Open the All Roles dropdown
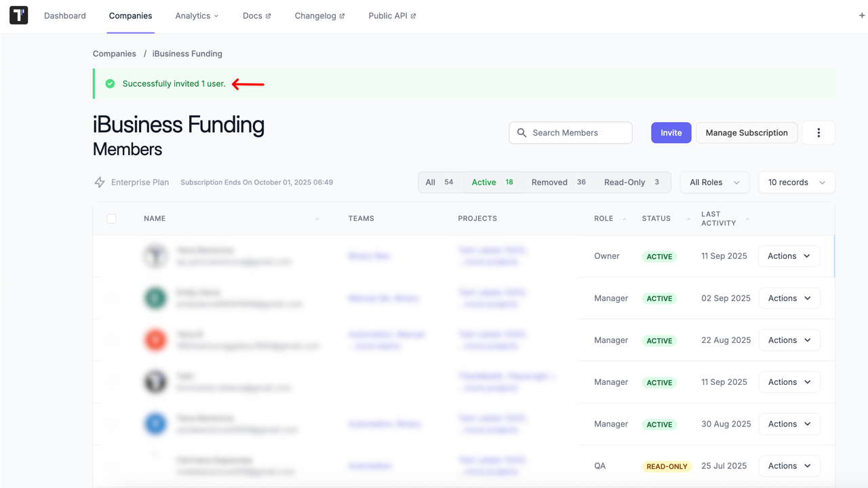Viewport: 868px width, 488px height. 714,182
